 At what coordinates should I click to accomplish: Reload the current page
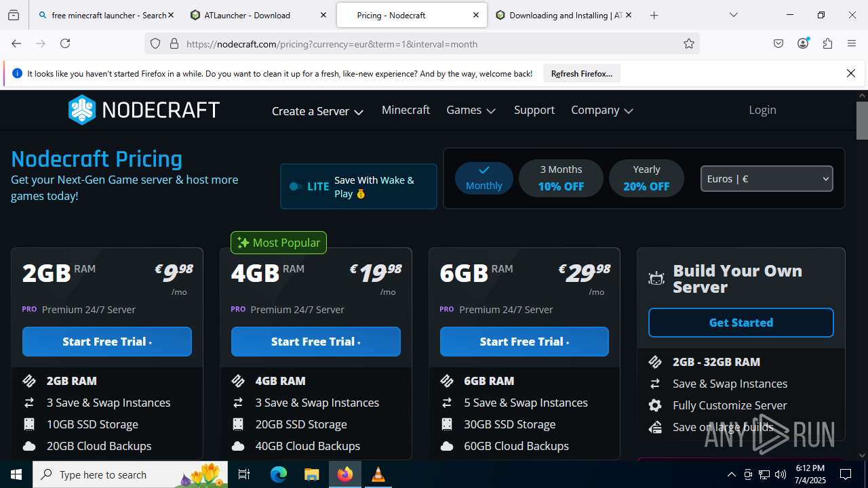[x=65, y=43]
